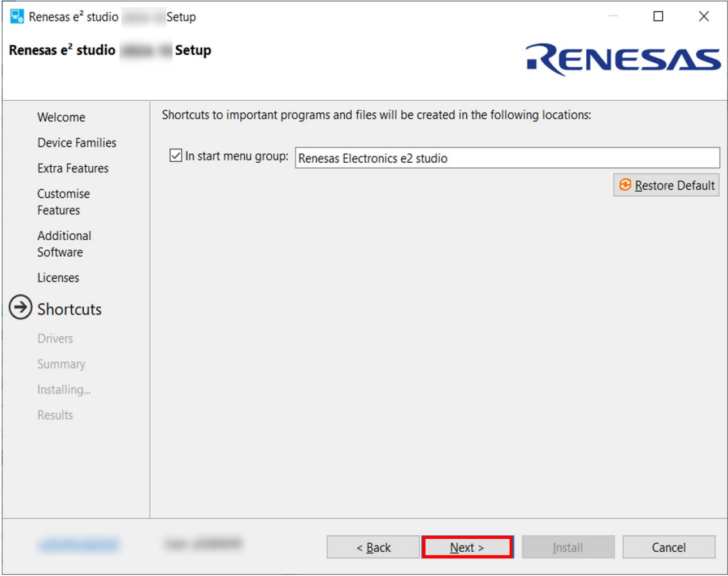Open the Welcome step in sidebar

tap(62, 118)
